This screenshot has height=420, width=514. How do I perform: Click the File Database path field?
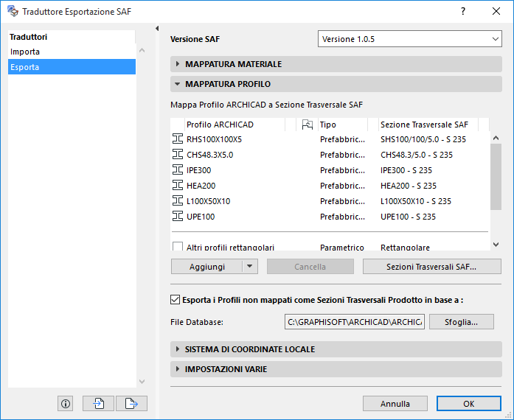tap(355, 322)
